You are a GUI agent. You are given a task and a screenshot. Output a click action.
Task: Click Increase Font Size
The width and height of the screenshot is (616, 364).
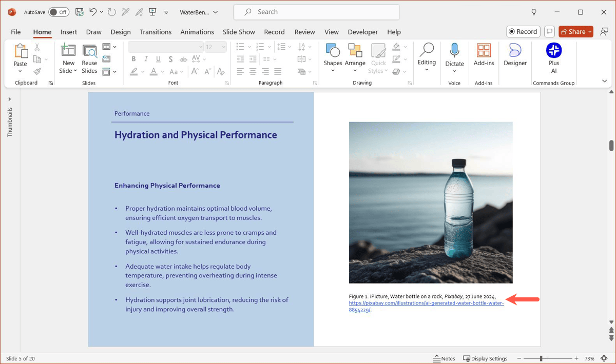(195, 71)
